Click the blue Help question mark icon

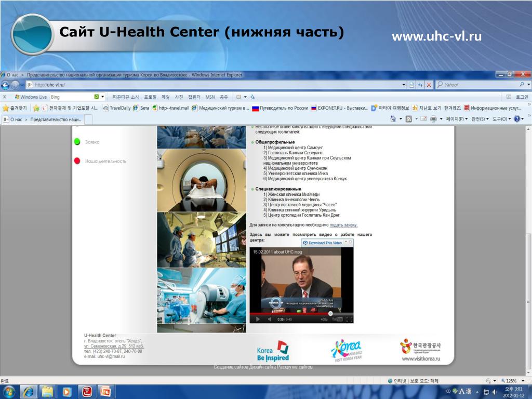point(517,119)
